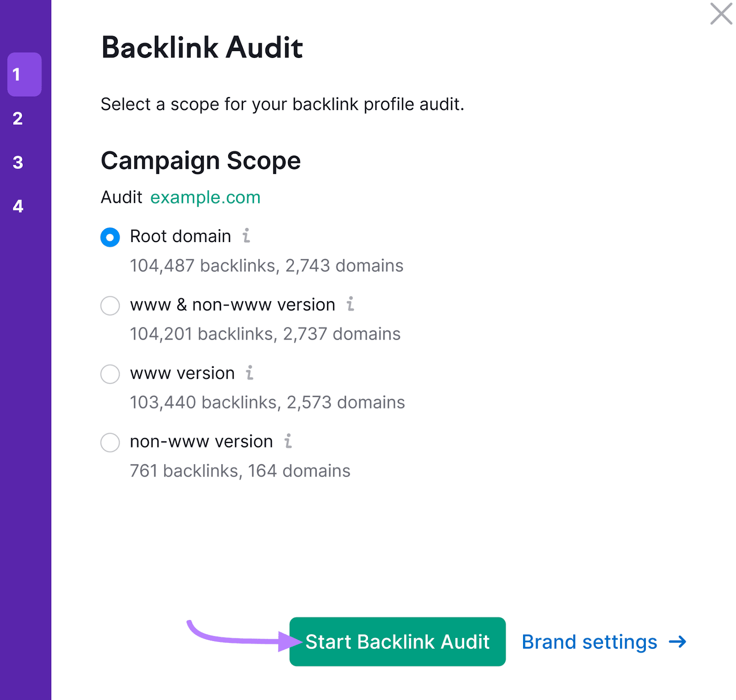Image resolution: width=736 pixels, height=700 pixels.
Task: Pick the non-www version scope
Action: point(110,442)
